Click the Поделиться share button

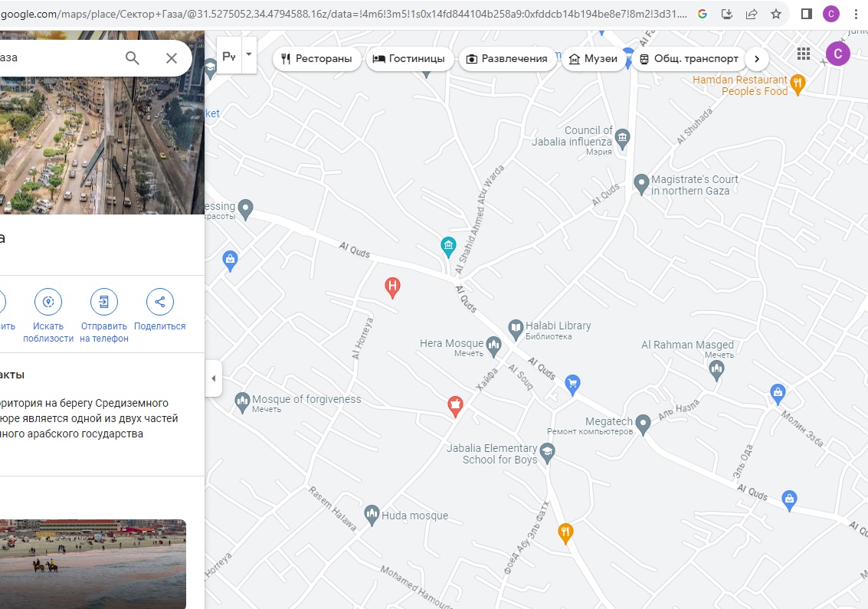pos(160,310)
